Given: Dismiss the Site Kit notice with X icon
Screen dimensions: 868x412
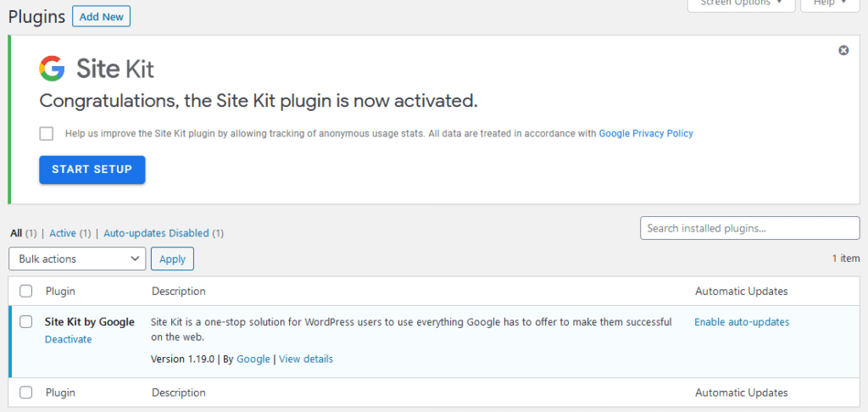Looking at the screenshot, I should click(x=843, y=50).
